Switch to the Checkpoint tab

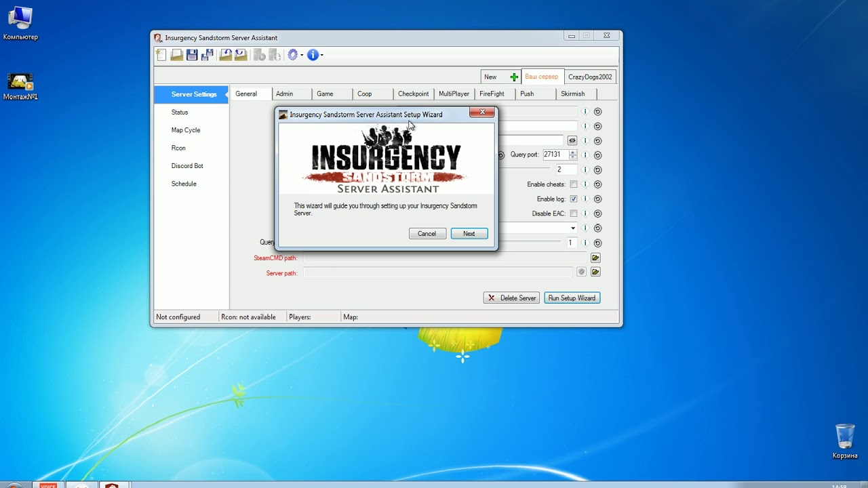pos(414,94)
